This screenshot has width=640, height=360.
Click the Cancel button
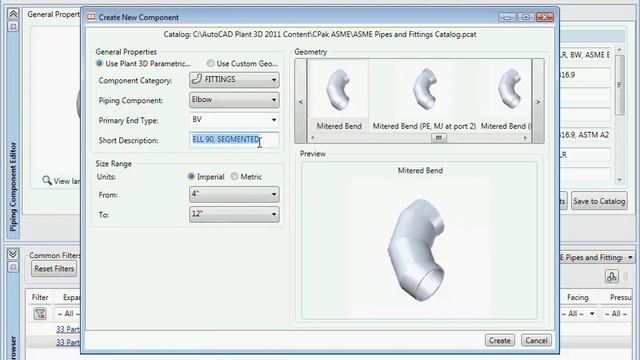536,340
